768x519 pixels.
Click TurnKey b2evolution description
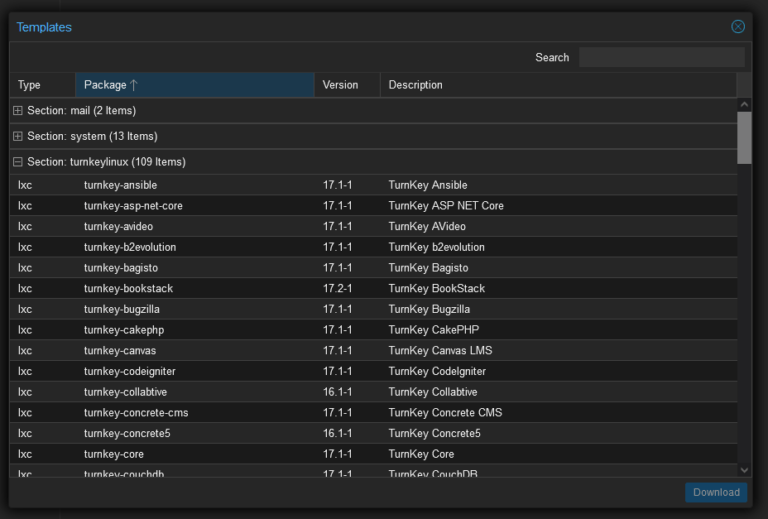(x=436, y=247)
